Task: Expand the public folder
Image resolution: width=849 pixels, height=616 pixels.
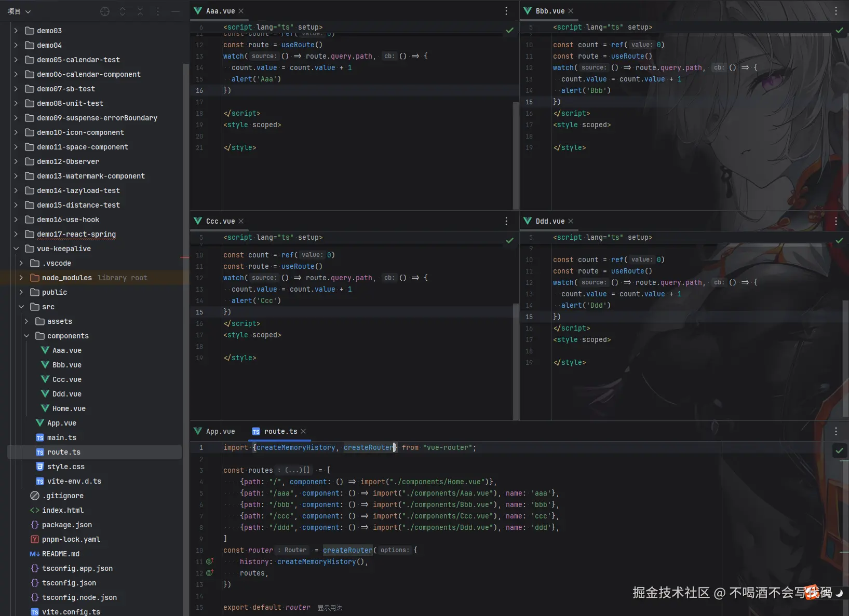Action: [x=21, y=292]
